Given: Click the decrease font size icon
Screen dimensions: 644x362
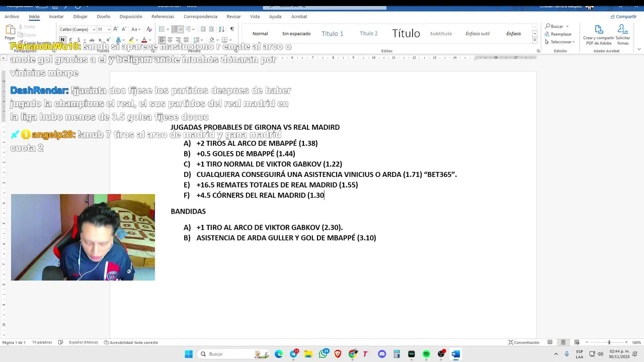Looking at the screenshot, I should 124,29.
